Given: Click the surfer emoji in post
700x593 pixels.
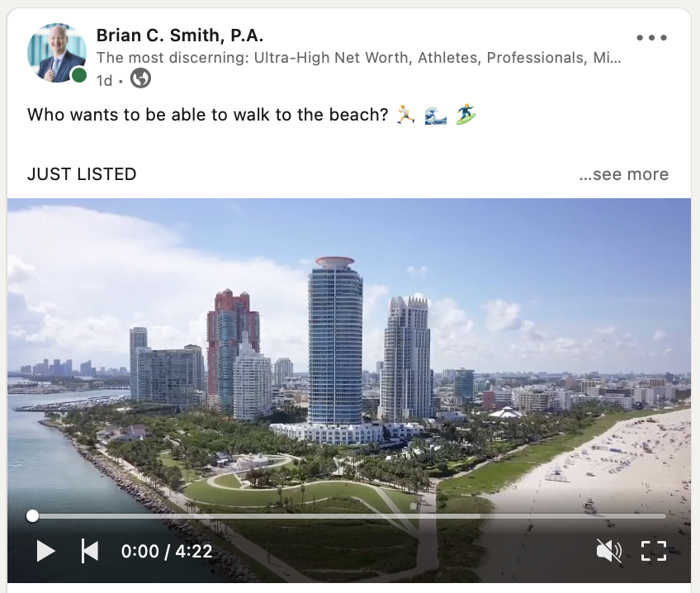Looking at the screenshot, I should tap(466, 114).
